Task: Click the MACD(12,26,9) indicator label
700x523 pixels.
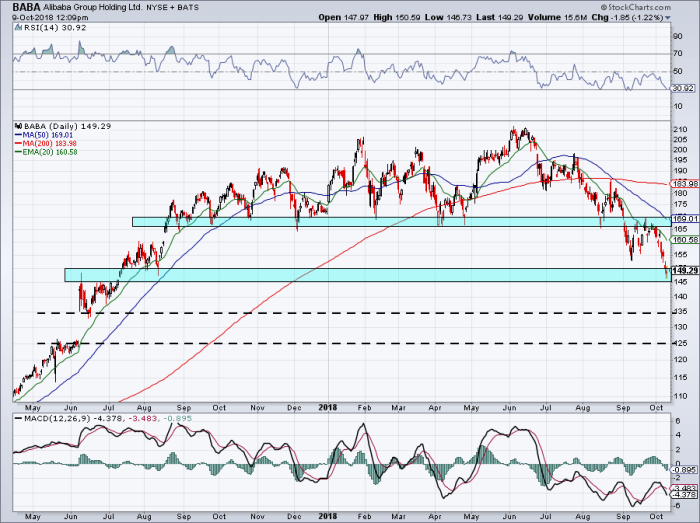Action: pyautogui.click(x=57, y=419)
